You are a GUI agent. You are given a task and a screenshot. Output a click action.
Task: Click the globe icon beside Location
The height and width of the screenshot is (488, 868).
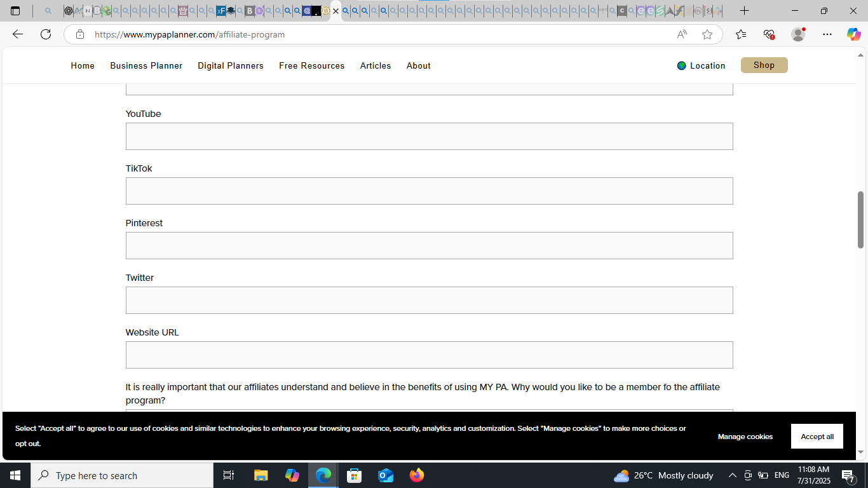coord(682,65)
